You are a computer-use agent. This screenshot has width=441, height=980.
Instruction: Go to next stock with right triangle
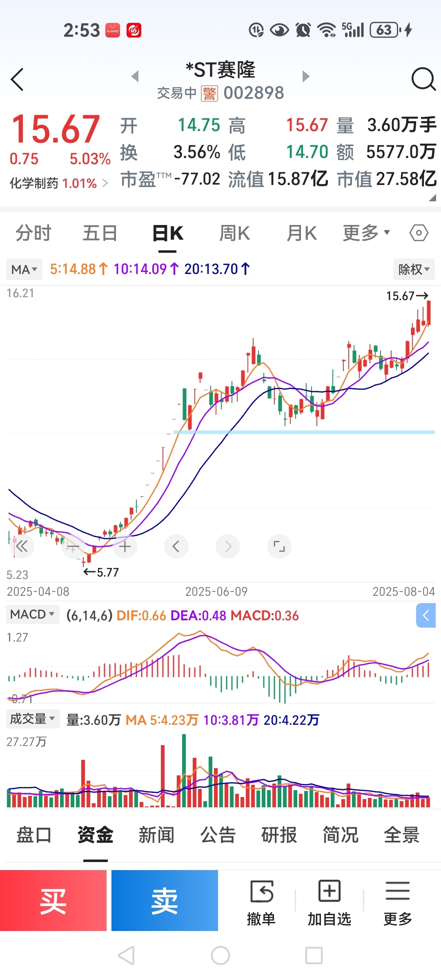[306, 76]
